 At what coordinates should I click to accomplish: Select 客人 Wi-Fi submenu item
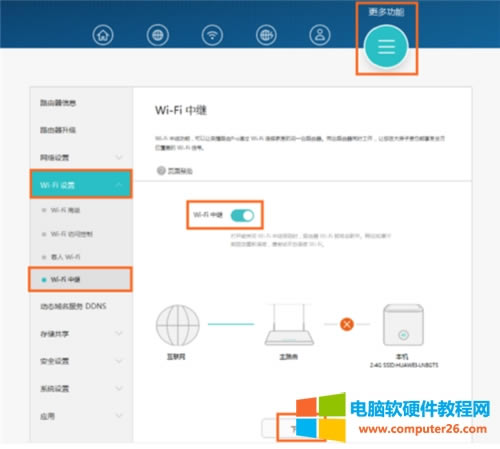pyautogui.click(x=65, y=257)
